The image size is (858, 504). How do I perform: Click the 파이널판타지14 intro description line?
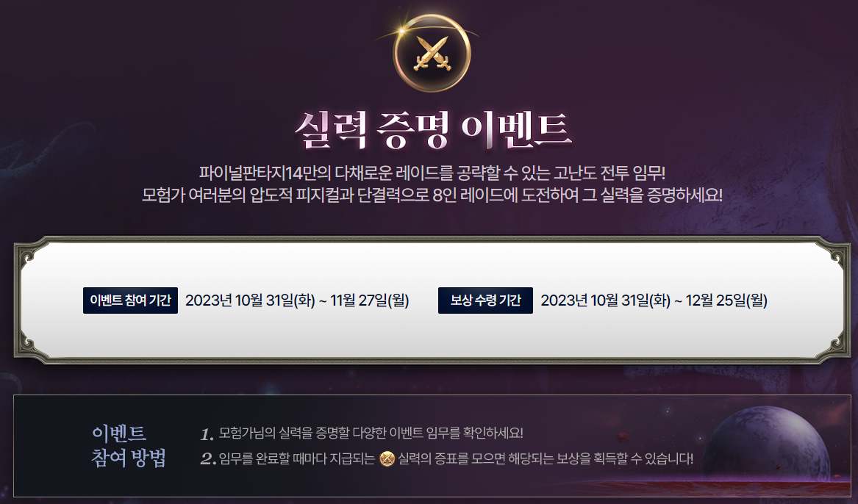click(432, 173)
